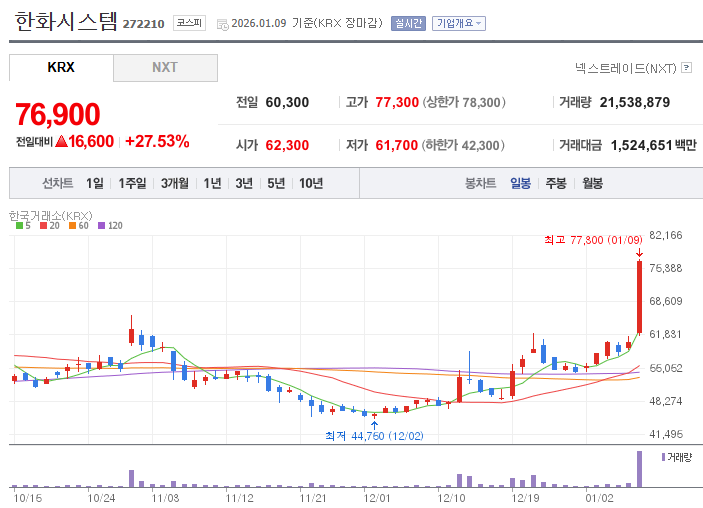Click the red 20-day moving average swatch
Screen dimensions: 703x508
43,226
